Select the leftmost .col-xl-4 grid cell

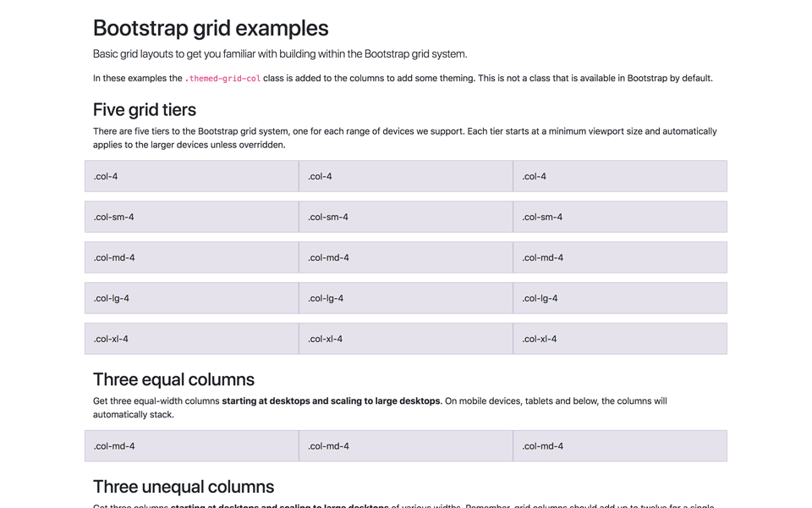coord(191,339)
